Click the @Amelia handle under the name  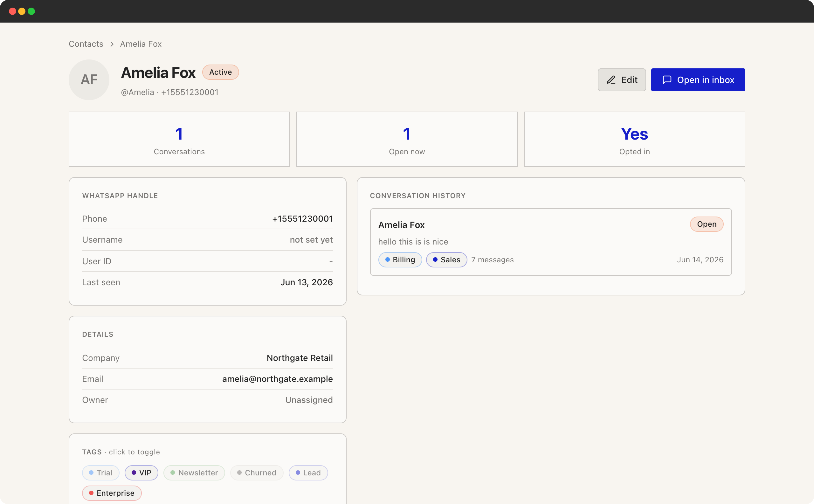coord(137,92)
